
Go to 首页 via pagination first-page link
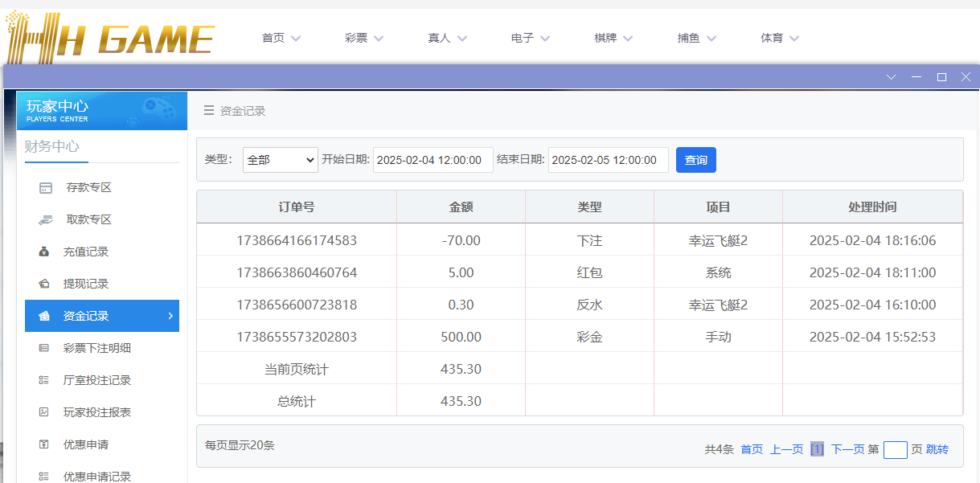(x=751, y=449)
